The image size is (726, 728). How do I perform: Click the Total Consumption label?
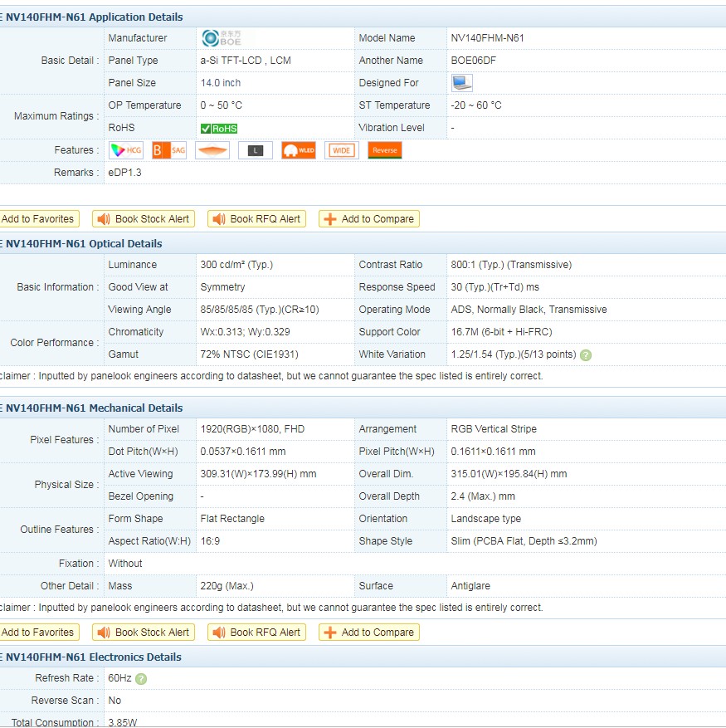pyautogui.click(x=56, y=722)
